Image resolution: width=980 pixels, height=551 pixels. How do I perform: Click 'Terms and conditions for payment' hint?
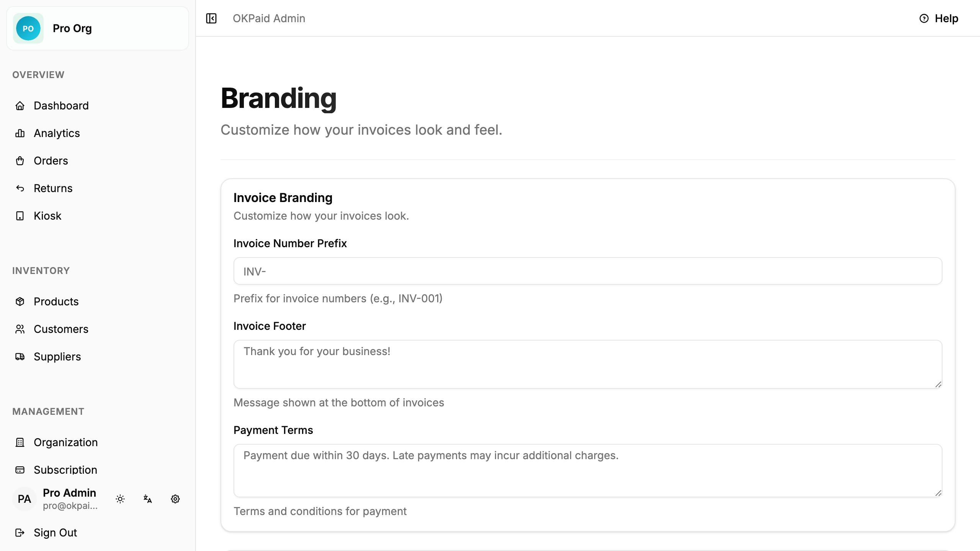click(320, 511)
